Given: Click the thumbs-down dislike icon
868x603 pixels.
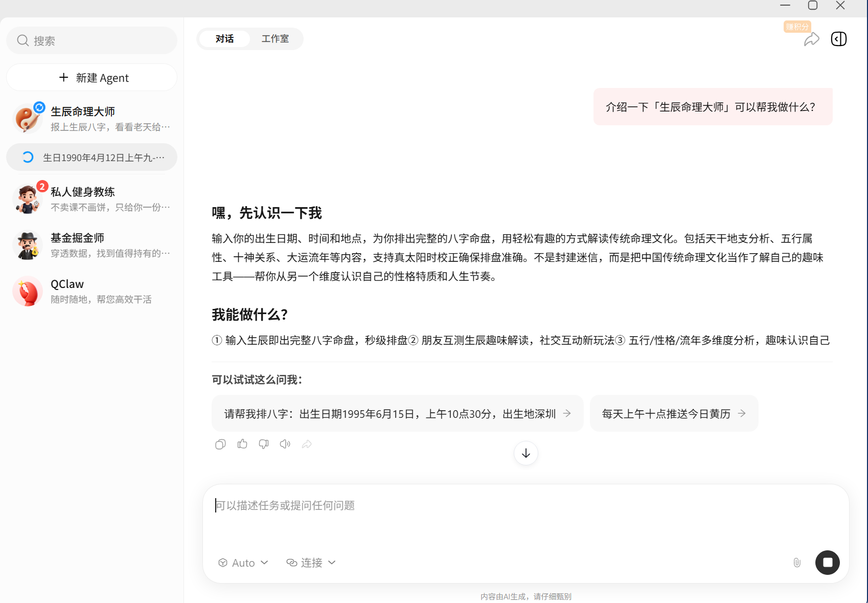Looking at the screenshot, I should tap(264, 444).
